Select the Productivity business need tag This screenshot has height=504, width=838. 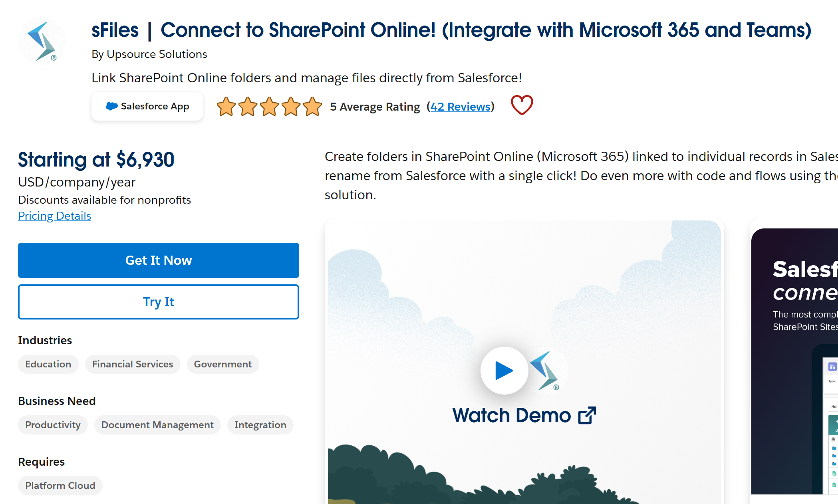click(53, 425)
